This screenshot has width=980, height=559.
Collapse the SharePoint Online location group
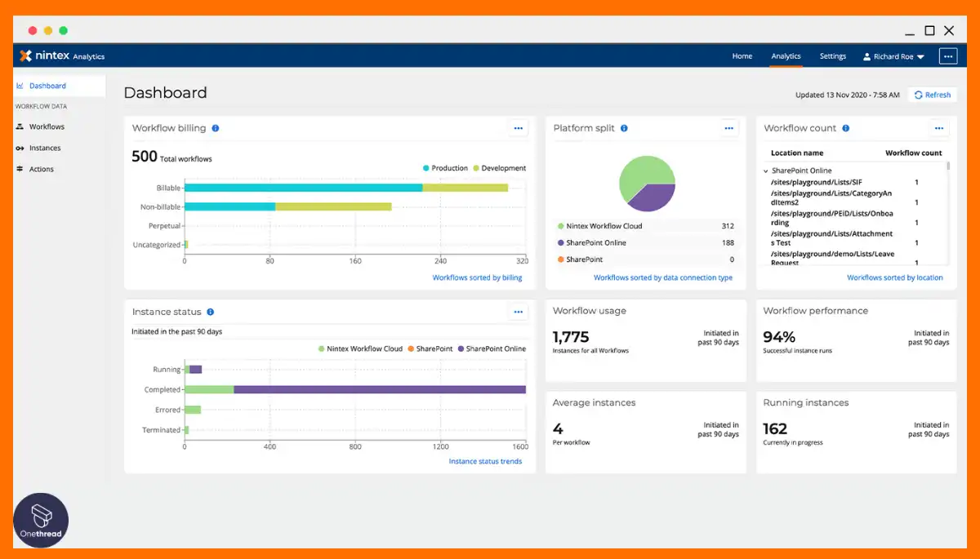(766, 171)
